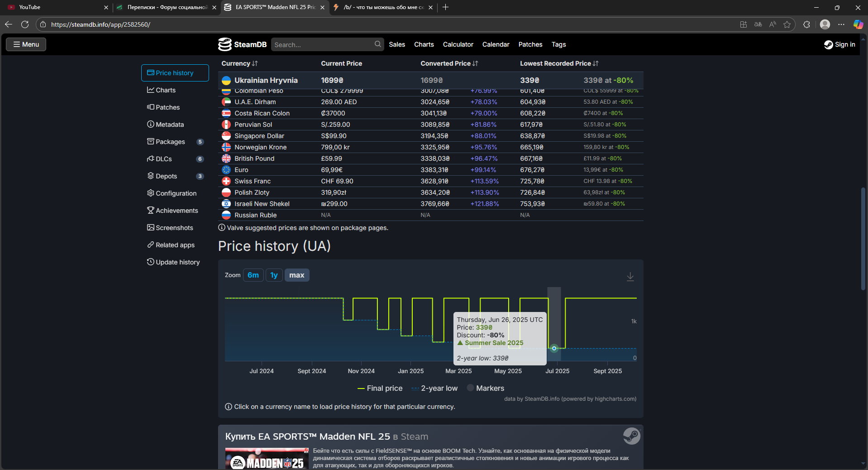This screenshot has width=868, height=470.
Task: Open the Update history sidebar section
Action: tap(175, 262)
